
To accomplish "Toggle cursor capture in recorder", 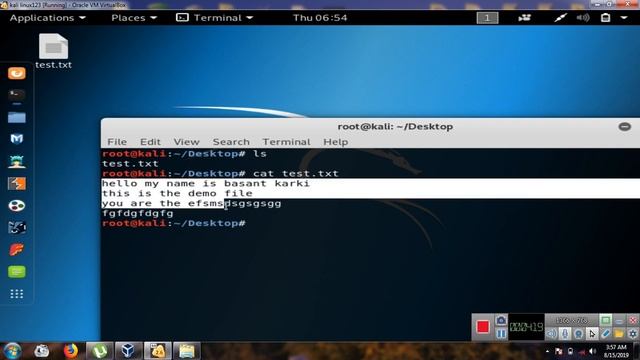I will tap(592, 334).
